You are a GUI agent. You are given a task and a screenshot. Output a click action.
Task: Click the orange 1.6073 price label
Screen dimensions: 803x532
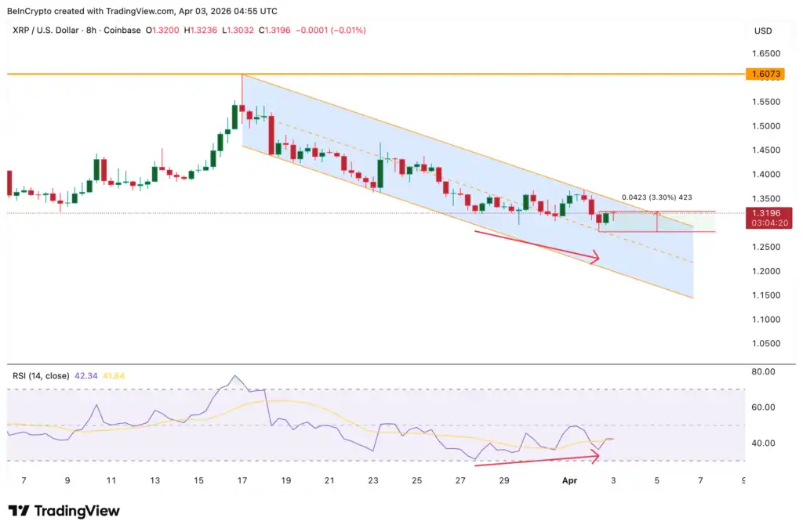765,74
